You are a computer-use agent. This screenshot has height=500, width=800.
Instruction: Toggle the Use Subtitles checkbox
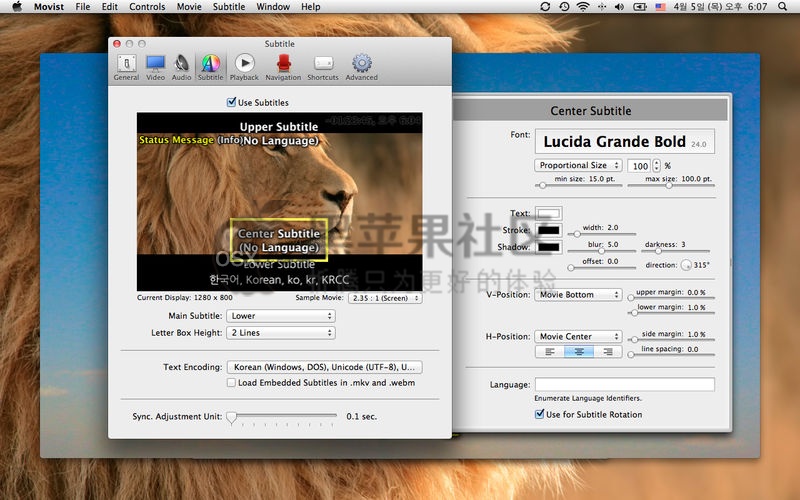[x=231, y=102]
